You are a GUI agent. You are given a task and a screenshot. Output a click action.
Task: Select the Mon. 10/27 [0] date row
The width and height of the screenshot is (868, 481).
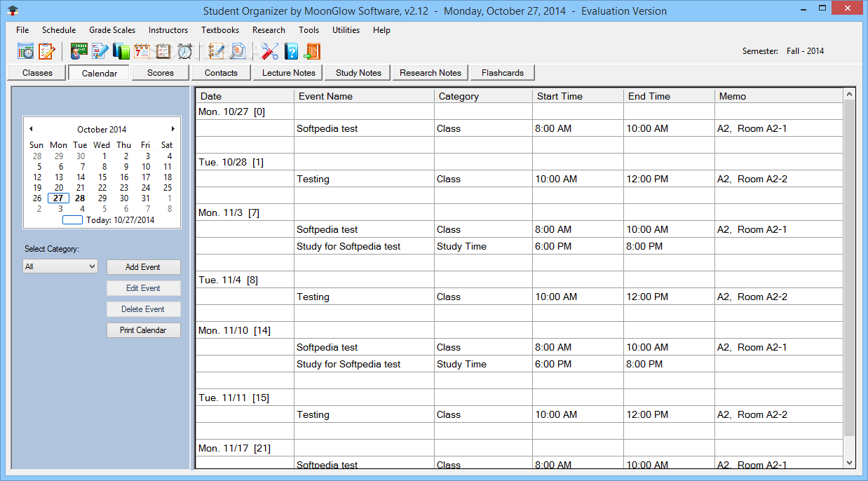519,111
